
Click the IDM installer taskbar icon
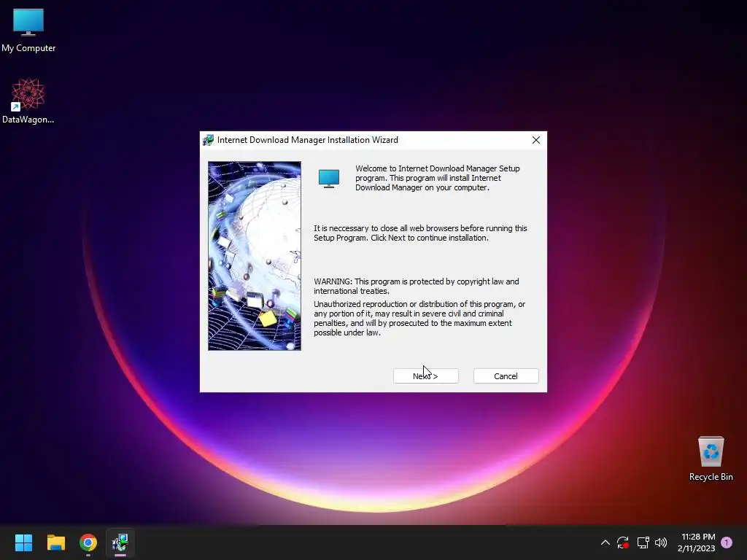[x=120, y=542]
